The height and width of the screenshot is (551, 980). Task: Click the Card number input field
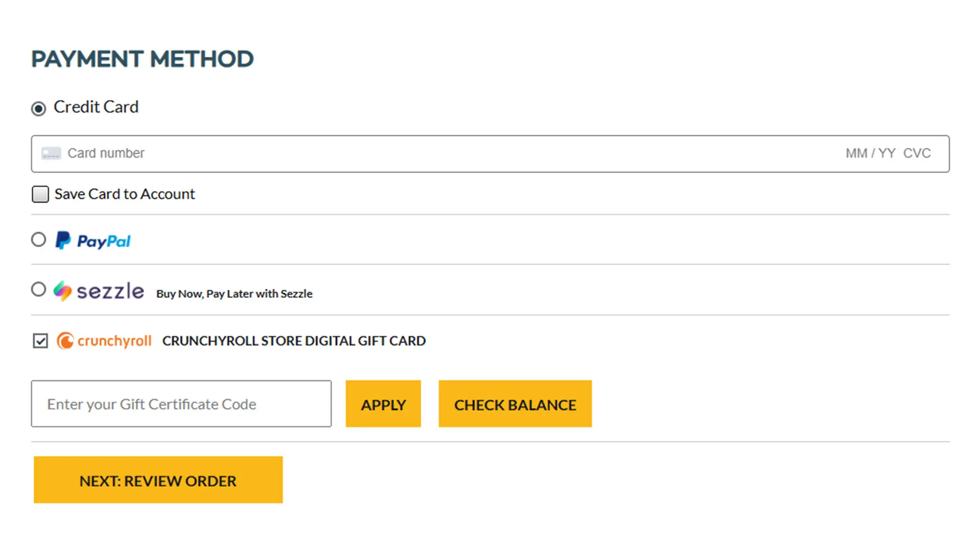[x=204, y=153]
